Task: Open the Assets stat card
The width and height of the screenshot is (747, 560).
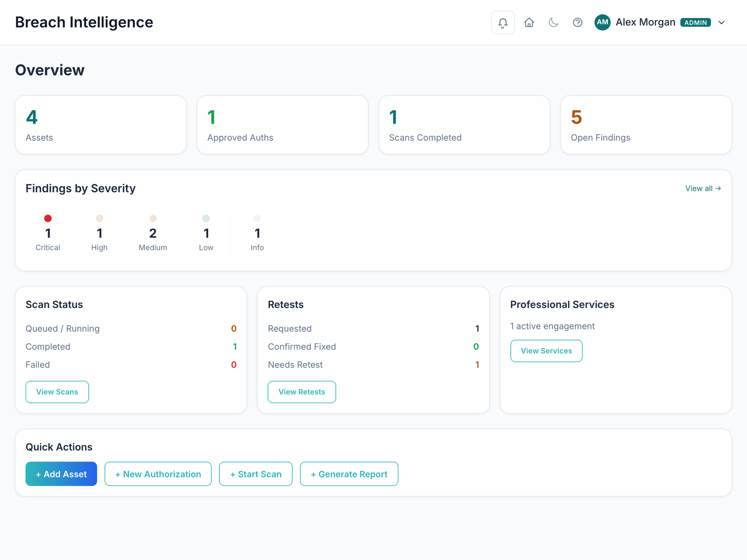Action: click(x=101, y=125)
